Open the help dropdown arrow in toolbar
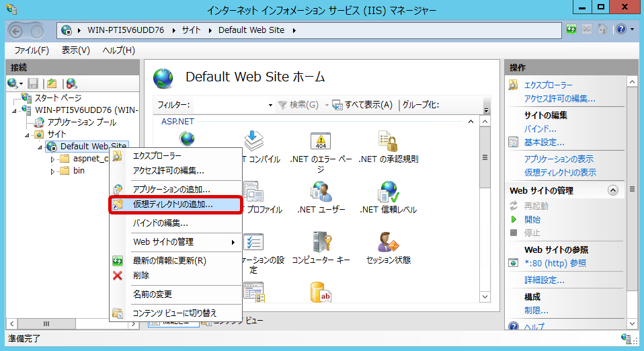This screenshot has width=644, height=351. [632, 29]
